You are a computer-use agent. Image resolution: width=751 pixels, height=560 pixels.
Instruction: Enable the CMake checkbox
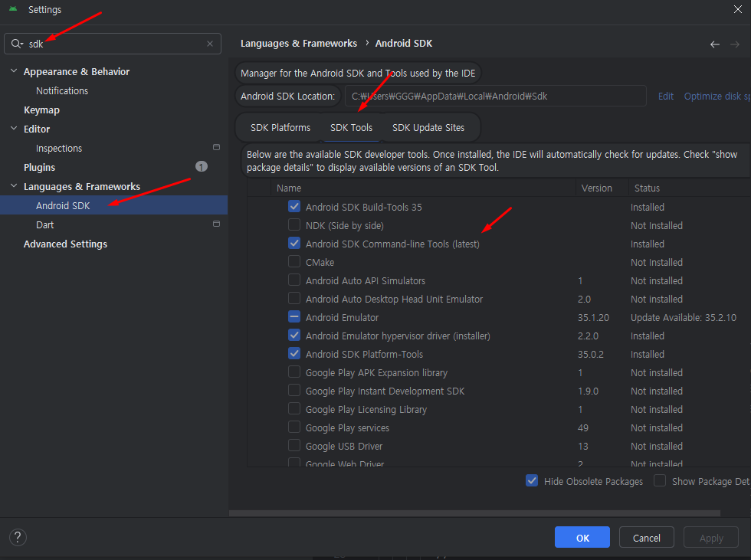click(294, 261)
